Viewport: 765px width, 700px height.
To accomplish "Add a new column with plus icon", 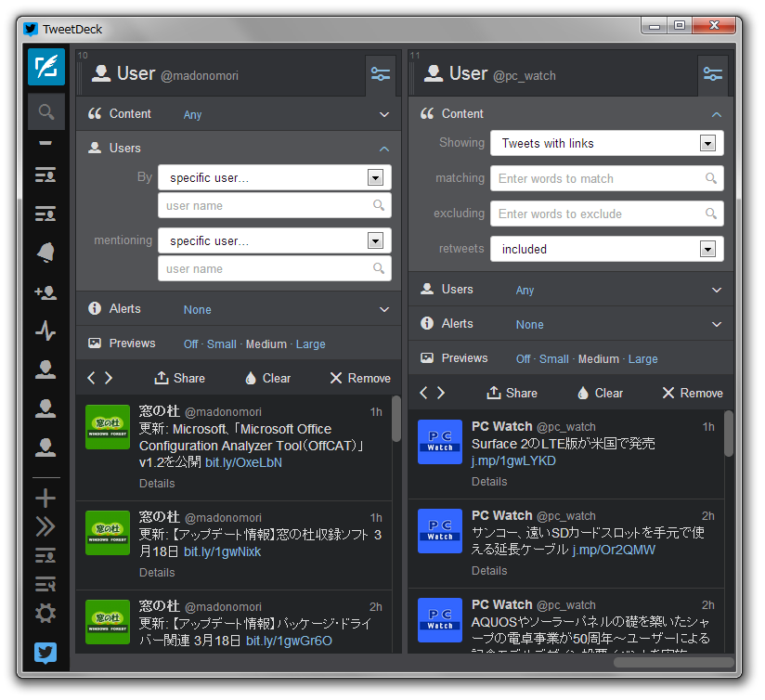I will click(x=45, y=497).
